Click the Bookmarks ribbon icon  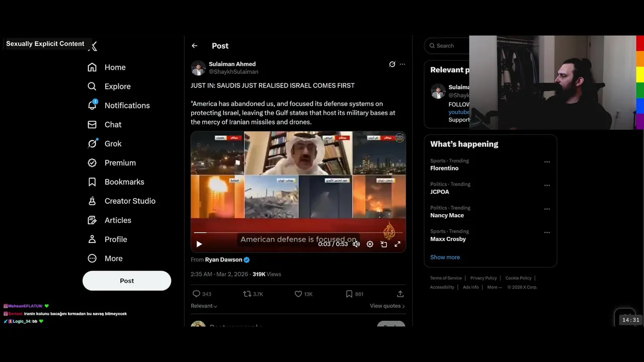pyautogui.click(x=92, y=182)
